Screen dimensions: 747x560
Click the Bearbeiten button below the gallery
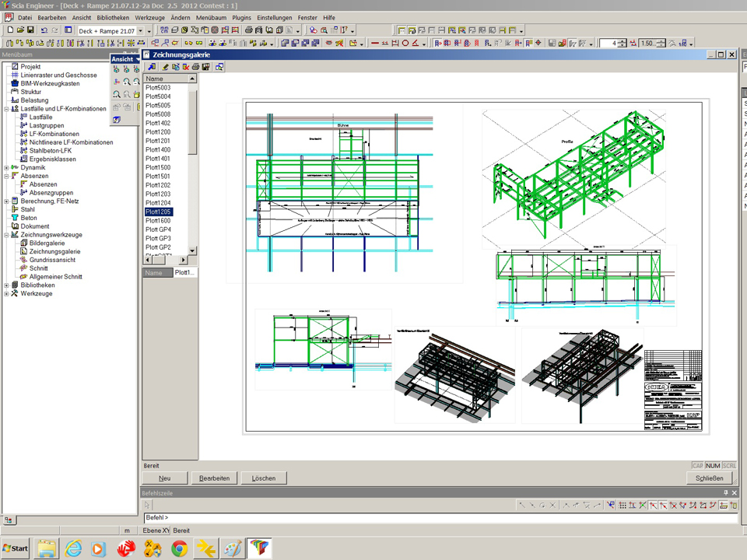pos(215,478)
